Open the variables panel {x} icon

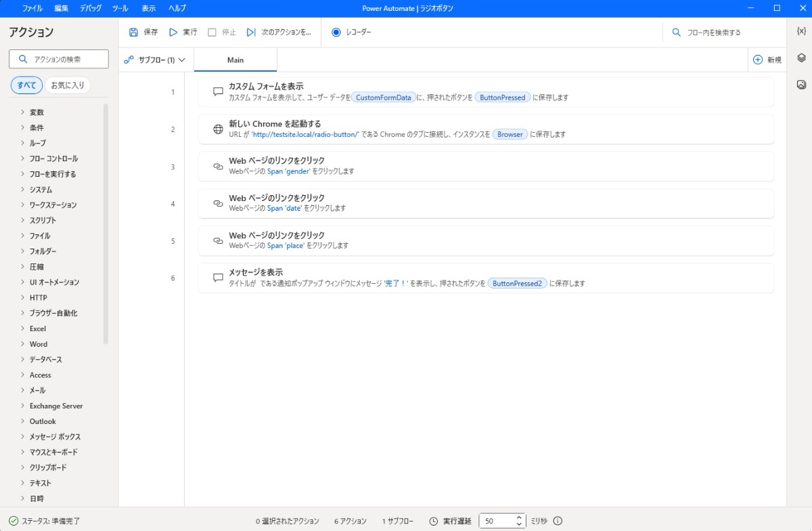[x=801, y=32]
